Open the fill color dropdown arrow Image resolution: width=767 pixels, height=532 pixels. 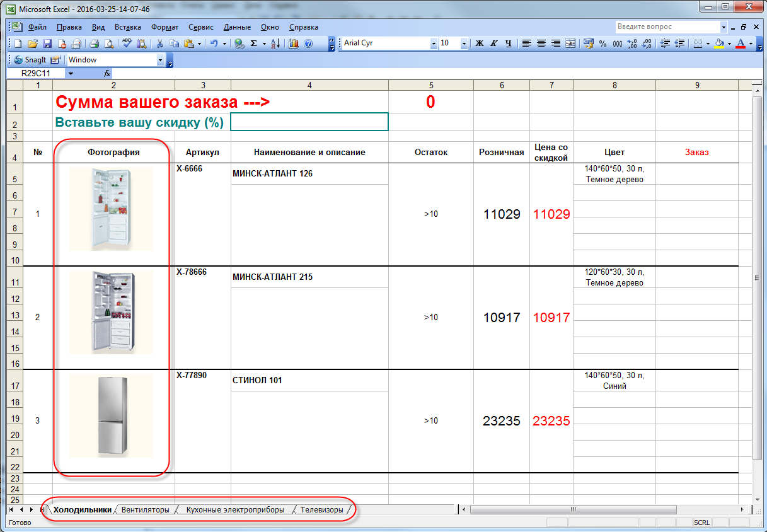729,43
